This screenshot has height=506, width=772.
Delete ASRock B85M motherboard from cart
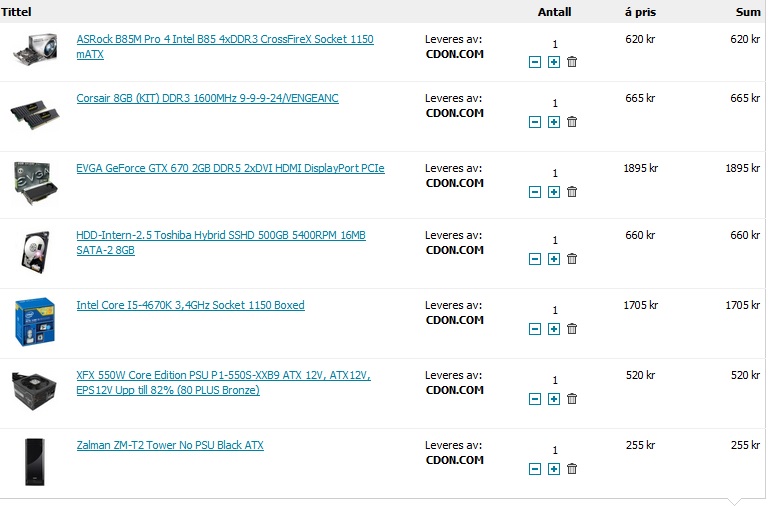(x=572, y=62)
